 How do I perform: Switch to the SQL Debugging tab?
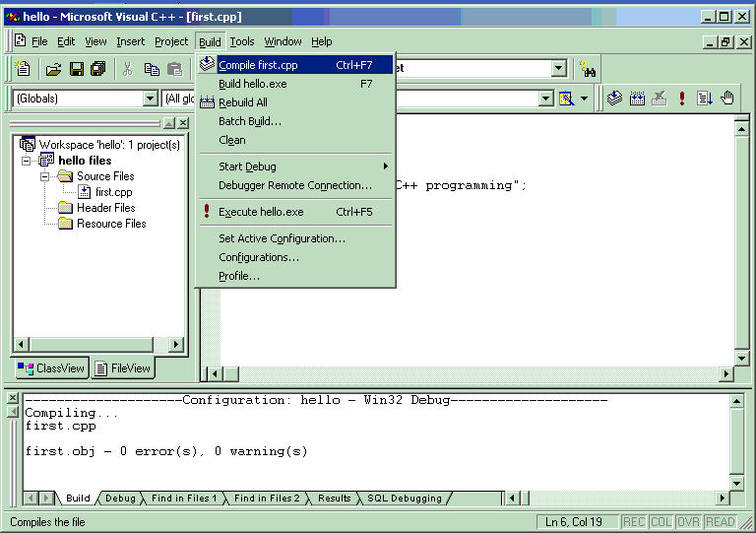click(x=404, y=498)
